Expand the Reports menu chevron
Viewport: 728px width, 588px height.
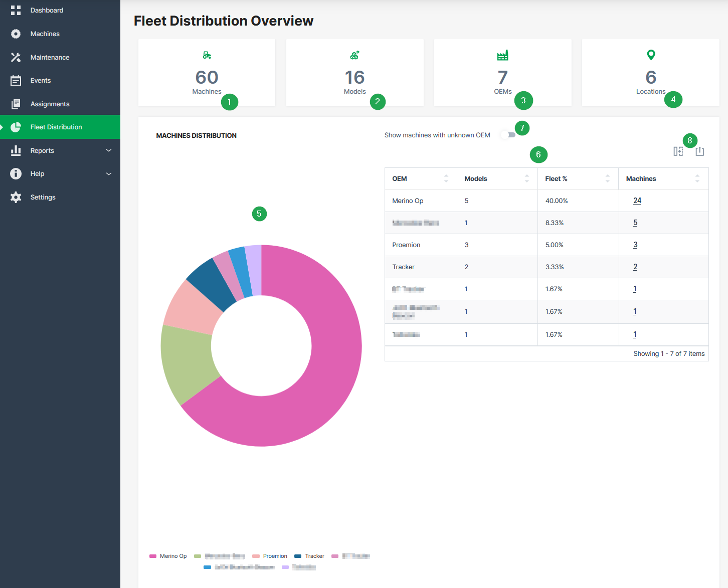point(109,151)
